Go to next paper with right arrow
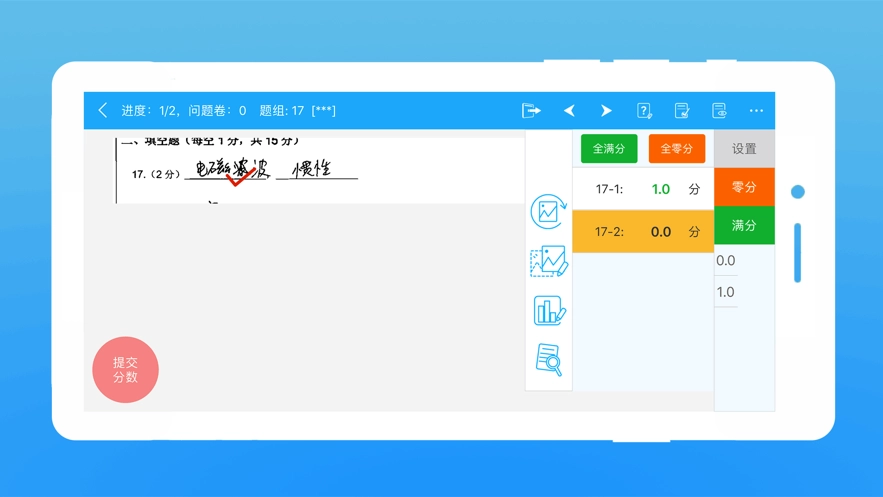This screenshot has width=883, height=497. (606, 111)
